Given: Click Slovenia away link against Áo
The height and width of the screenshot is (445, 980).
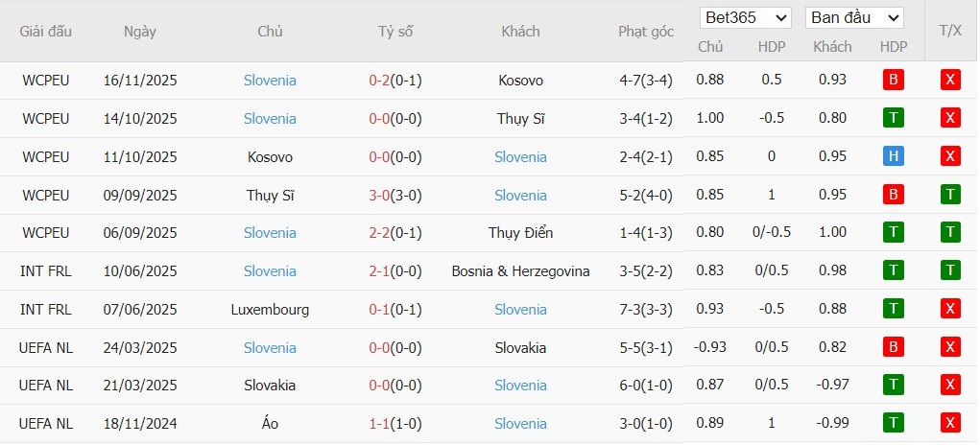Looking at the screenshot, I should point(521,423).
